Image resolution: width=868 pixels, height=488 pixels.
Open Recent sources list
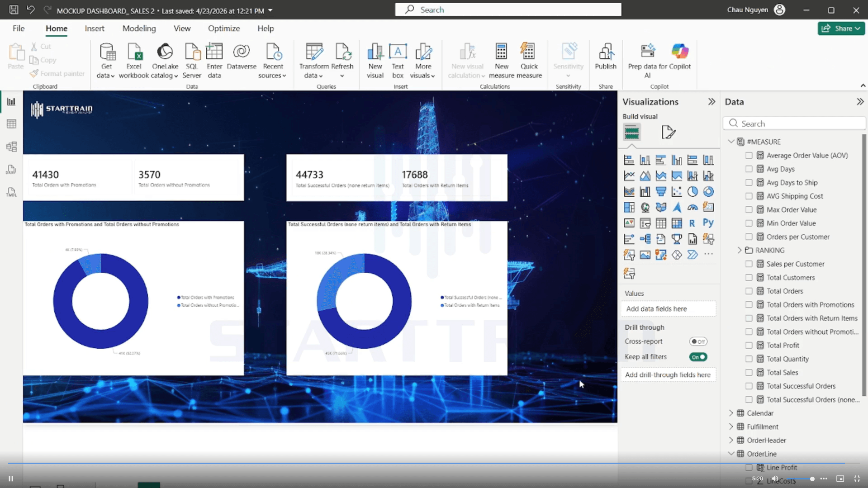[272, 61]
